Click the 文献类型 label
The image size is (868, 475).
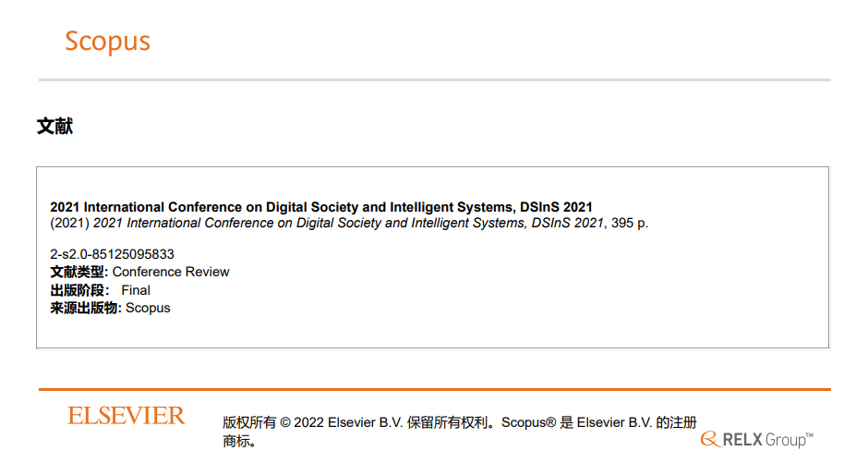click(x=79, y=272)
